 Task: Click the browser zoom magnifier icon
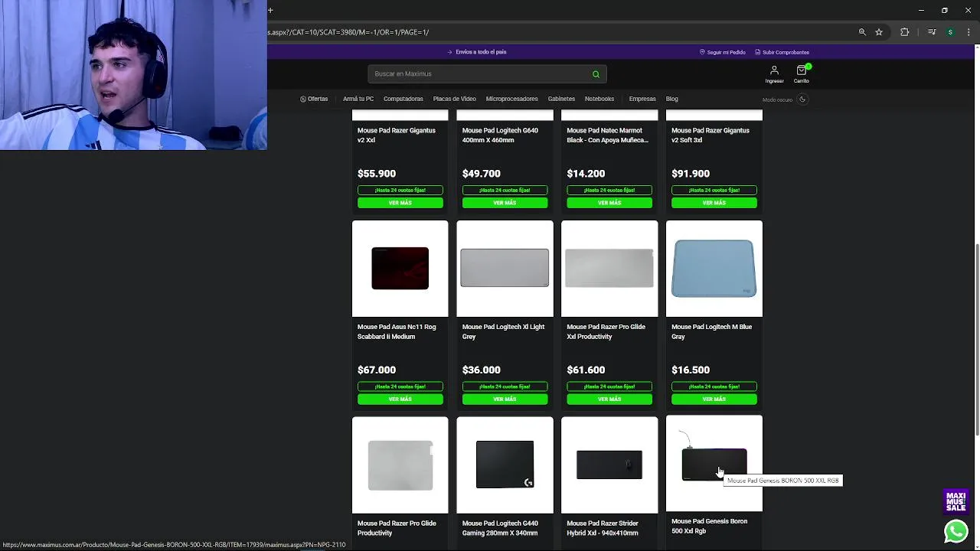coord(862,32)
